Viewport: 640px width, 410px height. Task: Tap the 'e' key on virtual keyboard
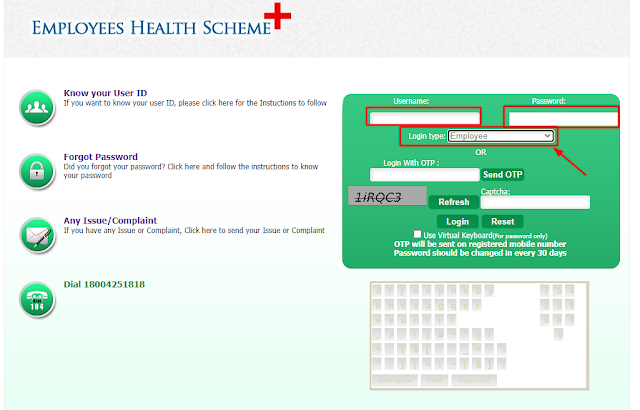[377, 320]
